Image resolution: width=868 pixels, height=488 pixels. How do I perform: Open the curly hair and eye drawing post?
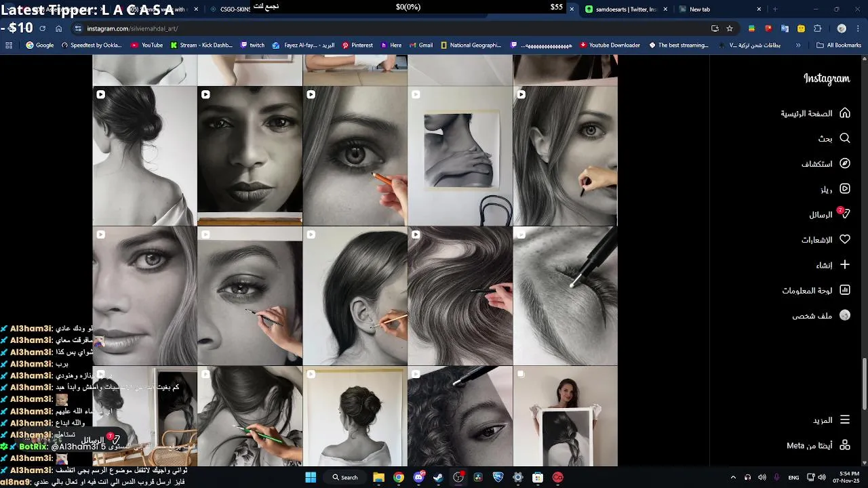point(460,416)
